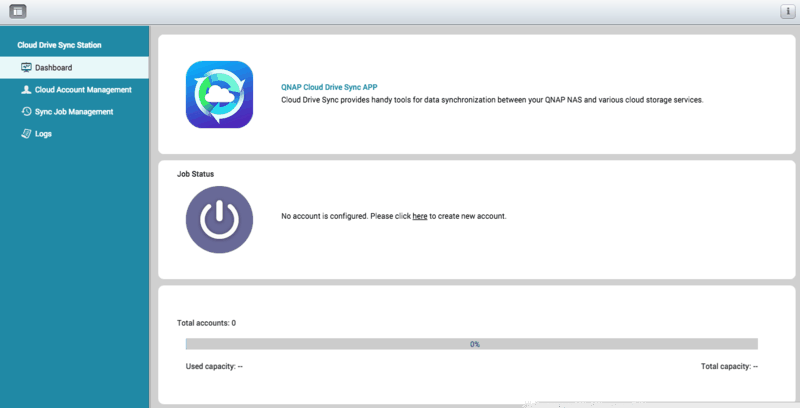Viewport: 800px width, 408px height.
Task: Click the Cloud Drive Sync Station header
Action: [x=59, y=45]
